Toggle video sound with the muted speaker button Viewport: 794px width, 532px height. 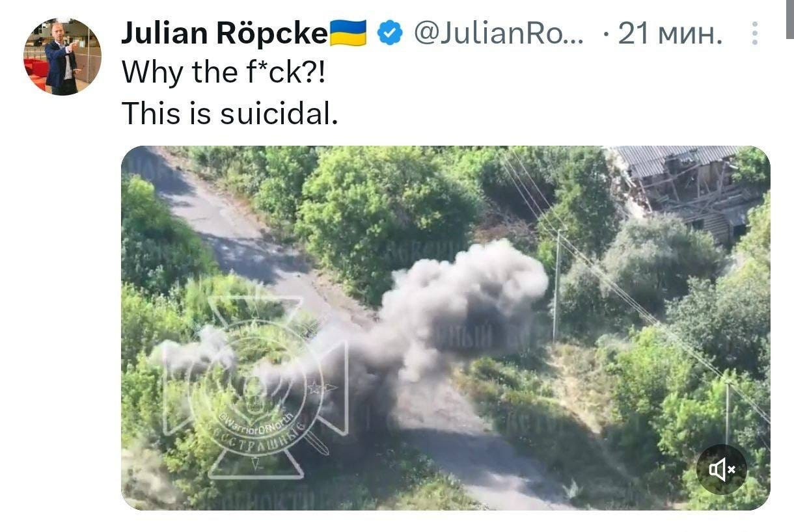coord(721,469)
